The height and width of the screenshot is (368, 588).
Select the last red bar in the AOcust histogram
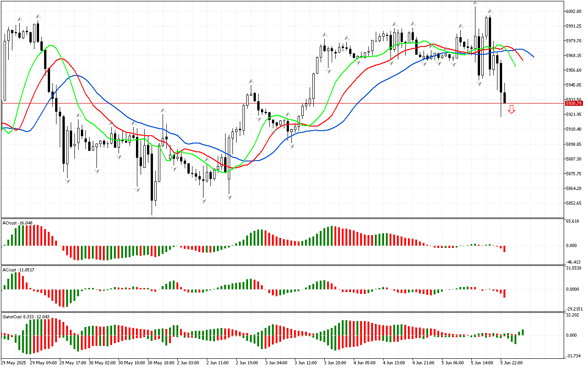(504, 249)
